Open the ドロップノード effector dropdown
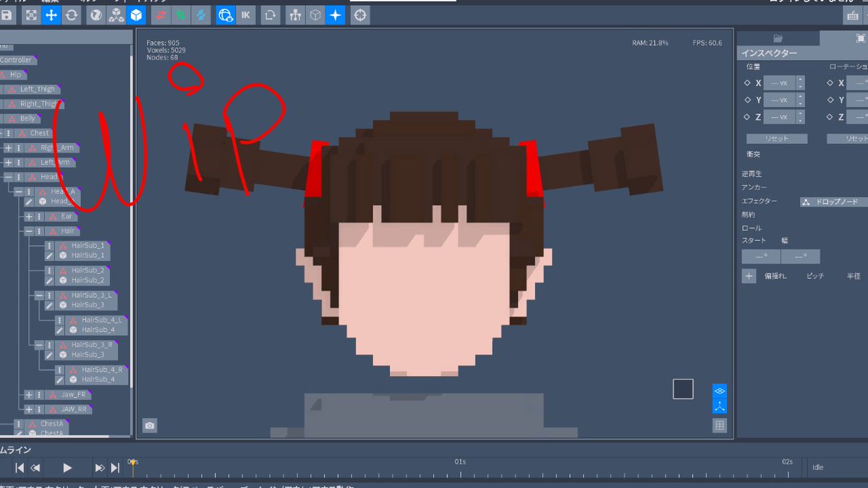 click(x=834, y=202)
